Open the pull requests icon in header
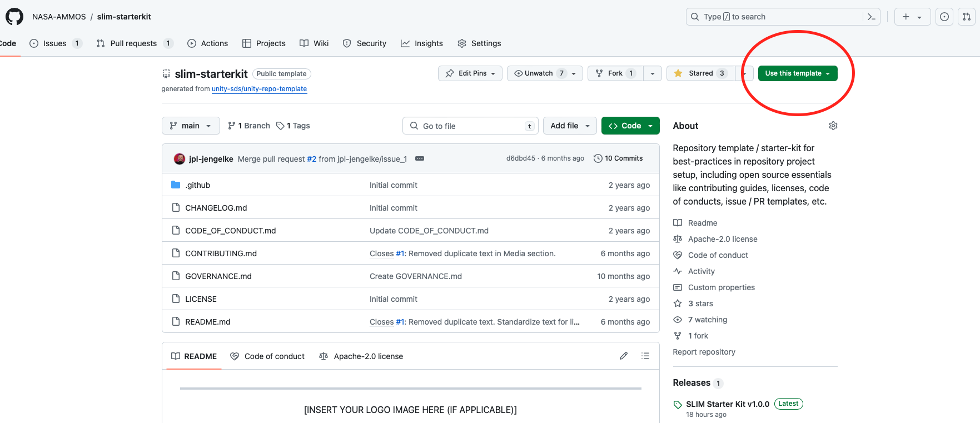Viewport: 980px width, 423px height. tap(967, 17)
